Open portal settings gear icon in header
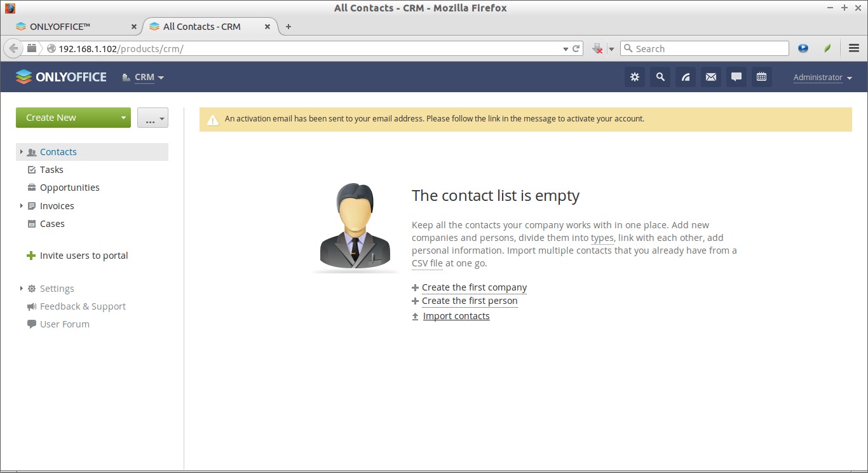This screenshot has height=473, width=868. pos(634,77)
